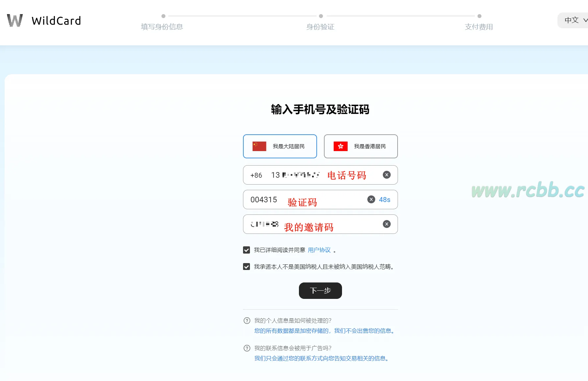Click the question icon beside 我的联系信息会被用于广告吗
Image resolution: width=588 pixels, height=381 pixels.
[x=247, y=348]
